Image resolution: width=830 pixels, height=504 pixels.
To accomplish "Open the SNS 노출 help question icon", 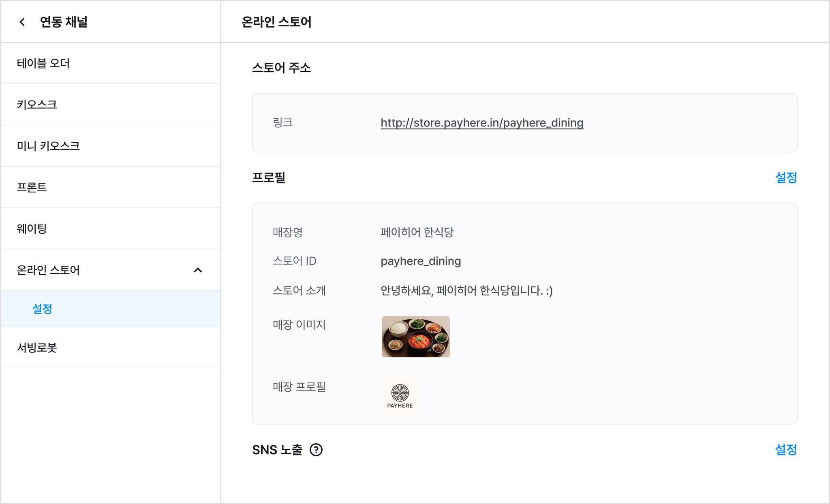I will [x=316, y=450].
